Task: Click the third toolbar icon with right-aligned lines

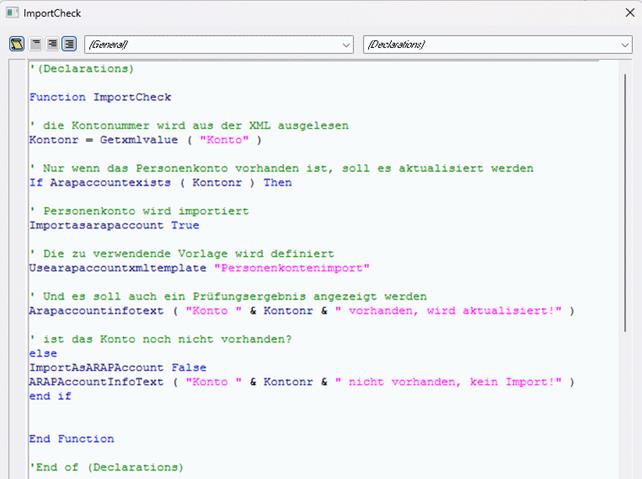Action: click(52, 44)
